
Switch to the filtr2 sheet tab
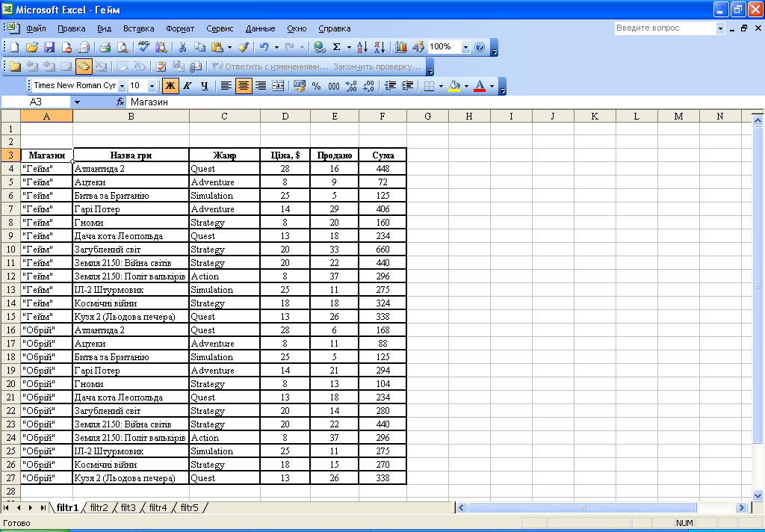click(99, 507)
